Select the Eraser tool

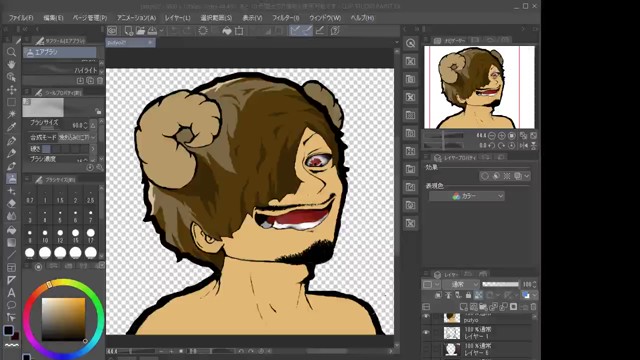[x=11, y=204]
